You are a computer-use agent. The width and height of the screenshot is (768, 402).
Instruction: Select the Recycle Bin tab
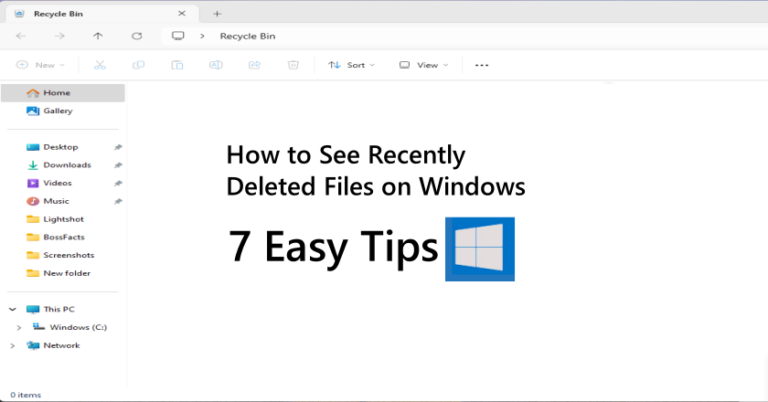pyautogui.click(x=102, y=14)
